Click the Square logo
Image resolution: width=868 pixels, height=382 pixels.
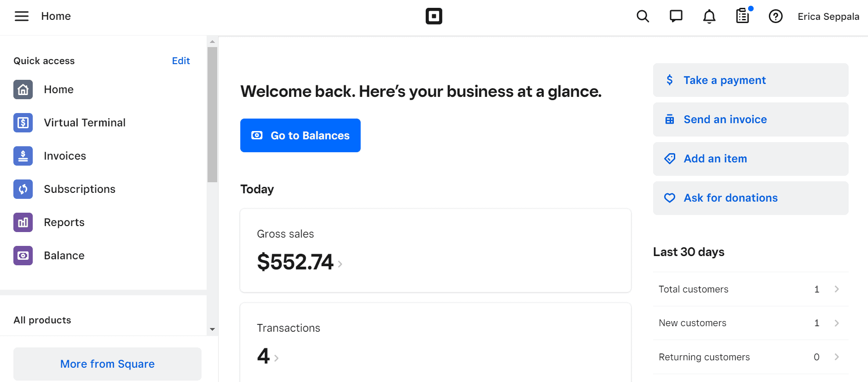tap(434, 16)
